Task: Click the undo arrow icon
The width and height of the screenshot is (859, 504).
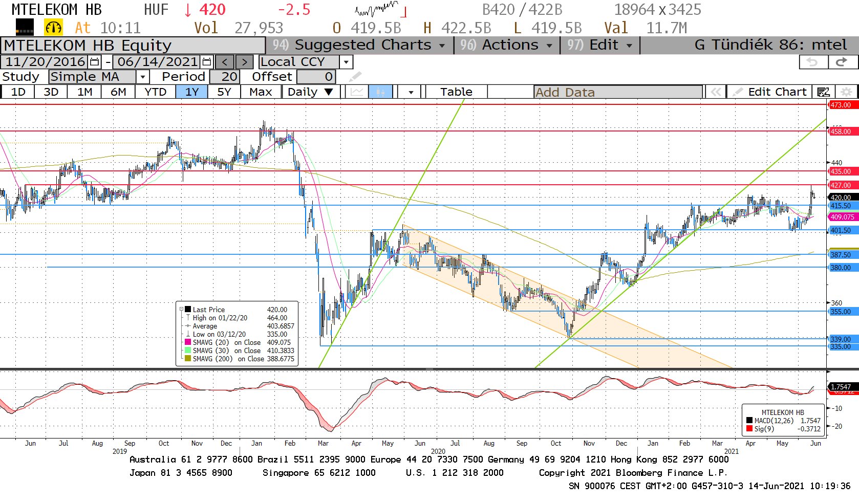Action: coord(813,62)
